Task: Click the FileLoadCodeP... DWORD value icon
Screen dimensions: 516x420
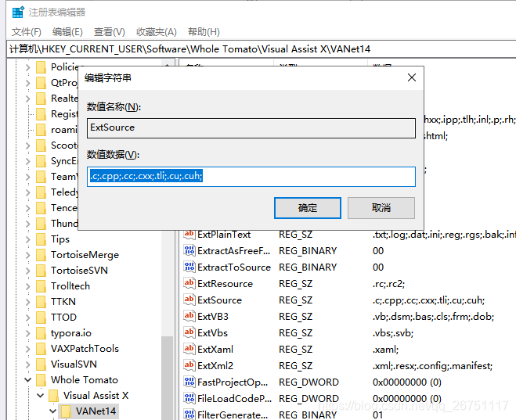Action: coord(189,399)
